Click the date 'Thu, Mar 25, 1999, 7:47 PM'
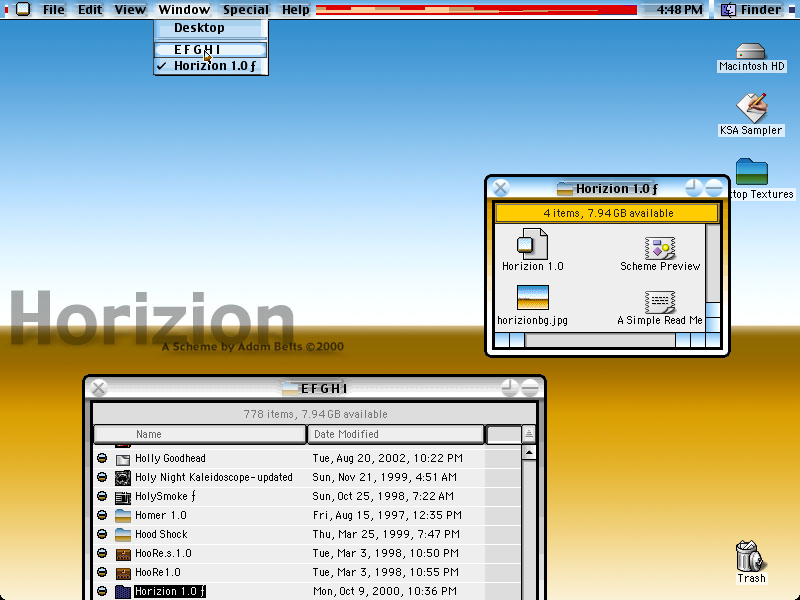The height and width of the screenshot is (600, 800). point(386,534)
